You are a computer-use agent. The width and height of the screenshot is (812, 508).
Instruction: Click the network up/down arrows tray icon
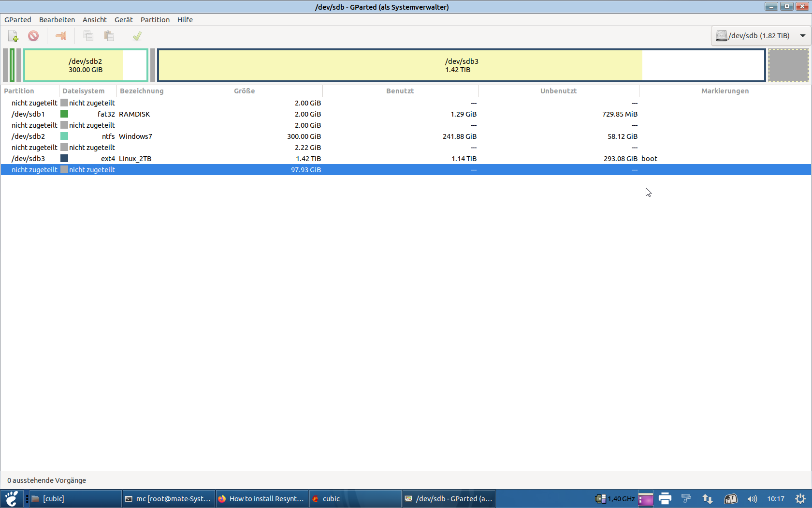[708, 499]
